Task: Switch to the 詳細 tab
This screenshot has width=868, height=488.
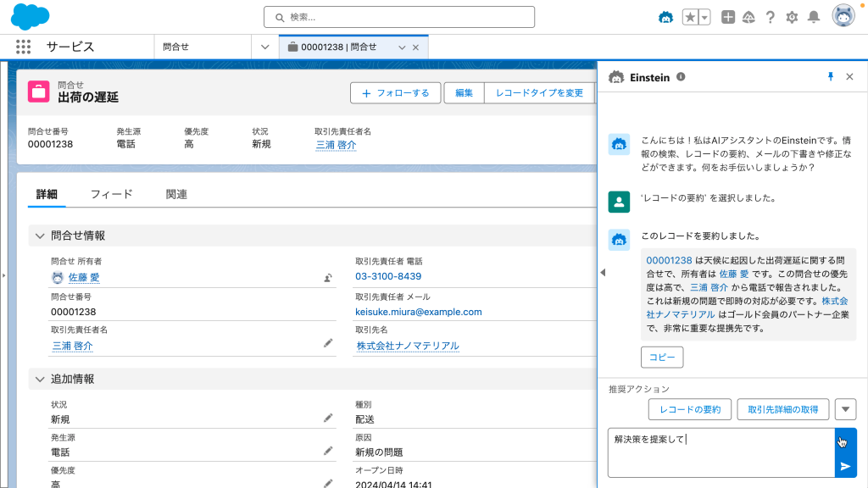Action: tap(47, 194)
